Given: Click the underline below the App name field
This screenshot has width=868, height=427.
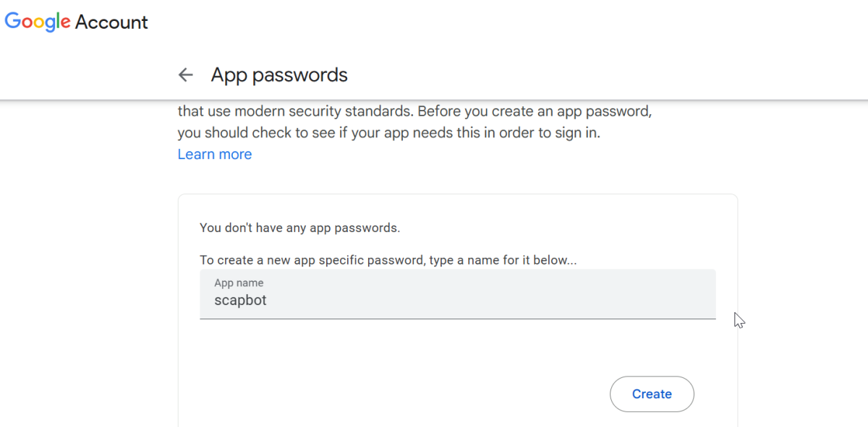Looking at the screenshot, I should point(458,318).
